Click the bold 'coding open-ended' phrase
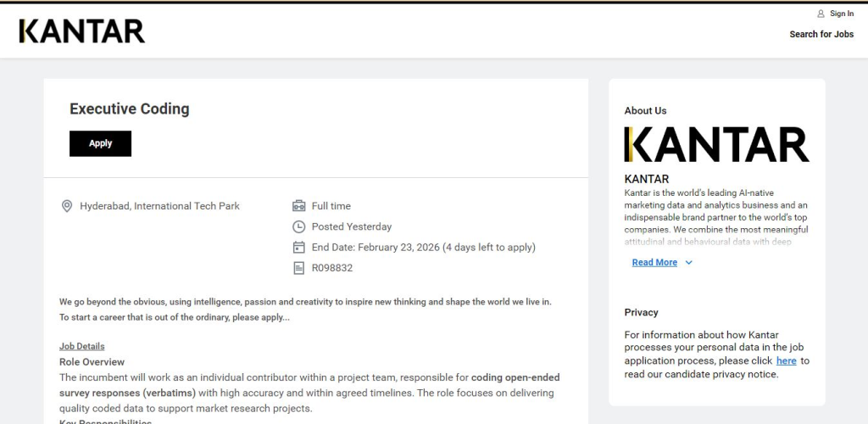Screen dimensions: 868x424 [515, 377]
